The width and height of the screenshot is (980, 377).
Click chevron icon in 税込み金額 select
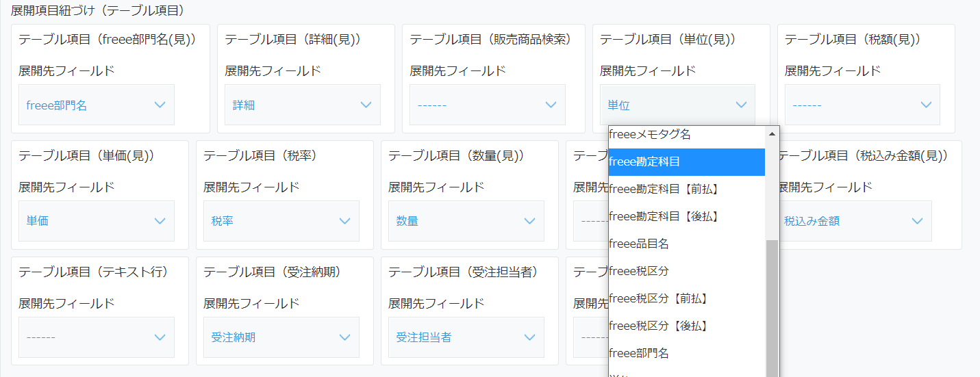coord(917,221)
